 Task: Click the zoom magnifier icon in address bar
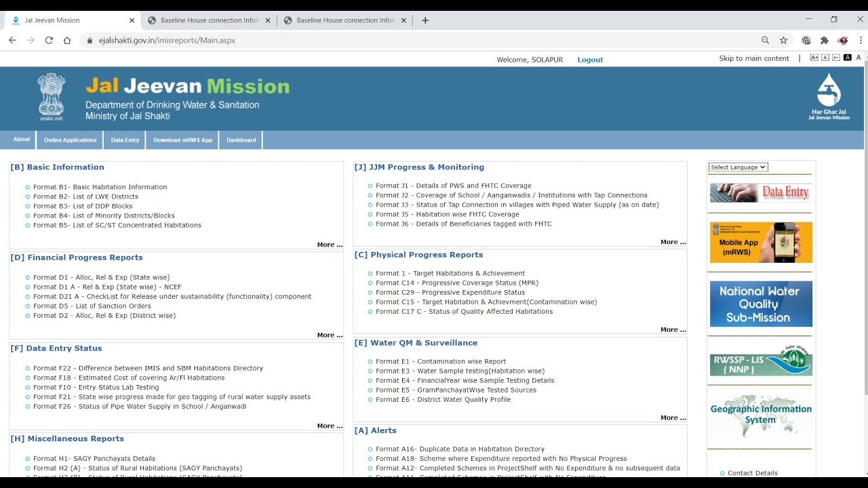click(x=766, y=40)
